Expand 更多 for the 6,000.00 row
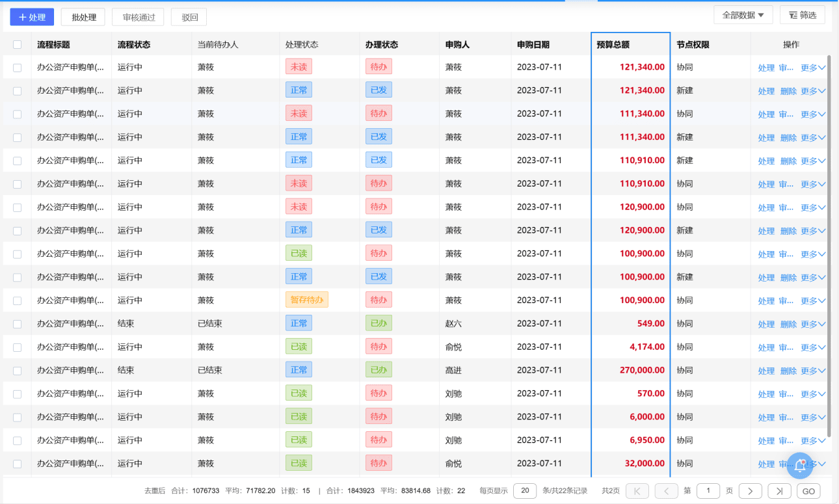The height and width of the screenshot is (504, 839). [813, 418]
